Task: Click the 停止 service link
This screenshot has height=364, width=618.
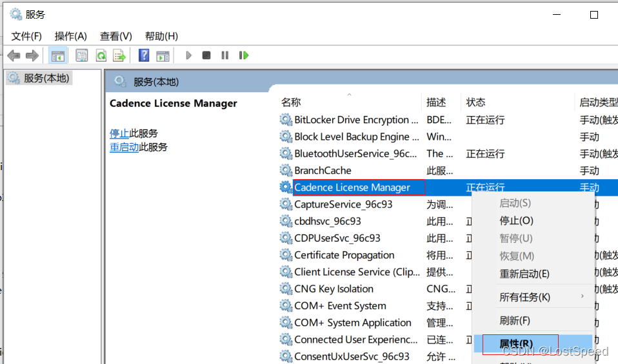Action: coord(119,133)
